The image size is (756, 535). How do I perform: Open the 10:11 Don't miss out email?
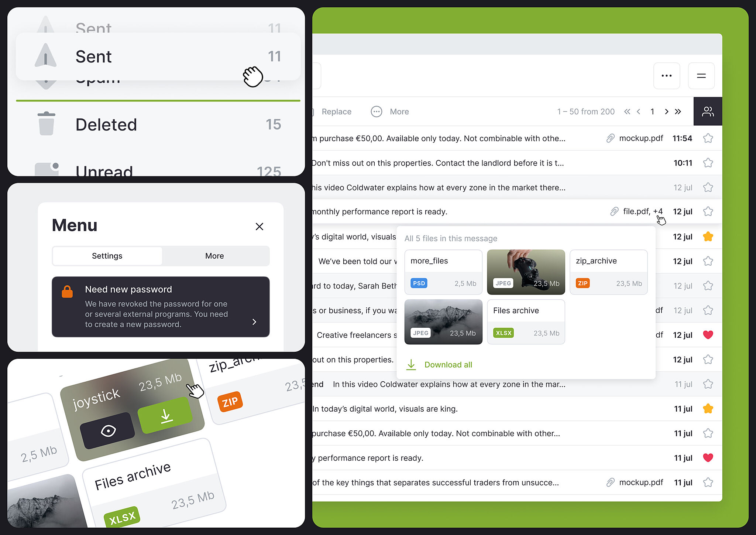tap(517, 163)
